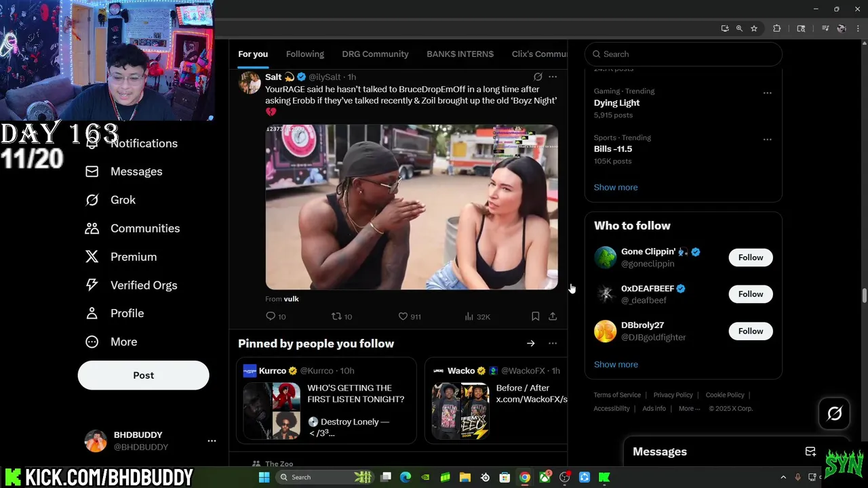Image resolution: width=868 pixels, height=488 pixels.
Task: Share Salt's post with share icon
Action: (x=553, y=317)
